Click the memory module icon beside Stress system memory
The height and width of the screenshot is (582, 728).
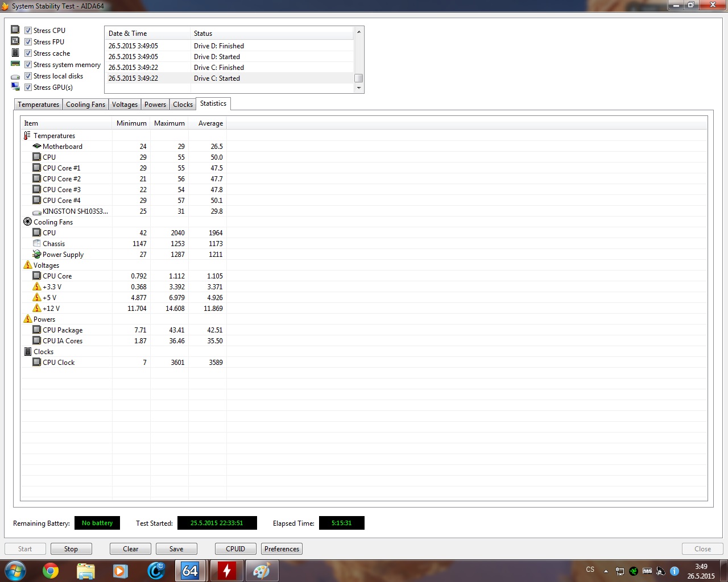click(x=15, y=64)
